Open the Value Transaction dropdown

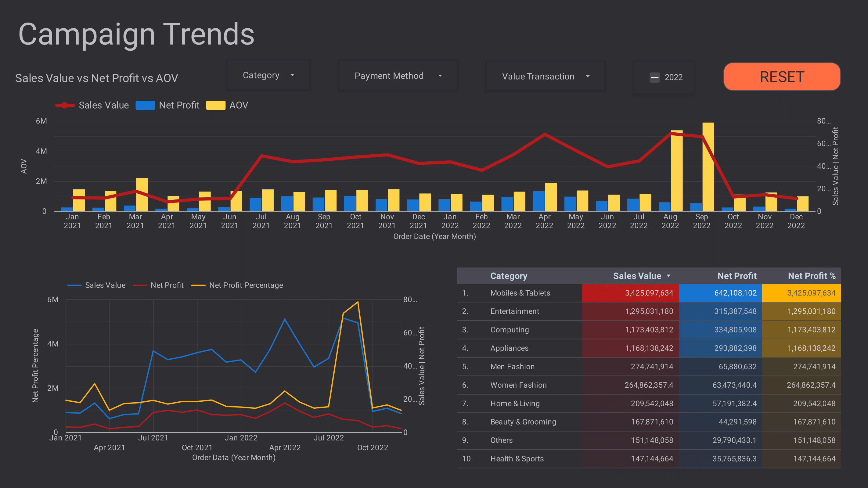pyautogui.click(x=545, y=77)
